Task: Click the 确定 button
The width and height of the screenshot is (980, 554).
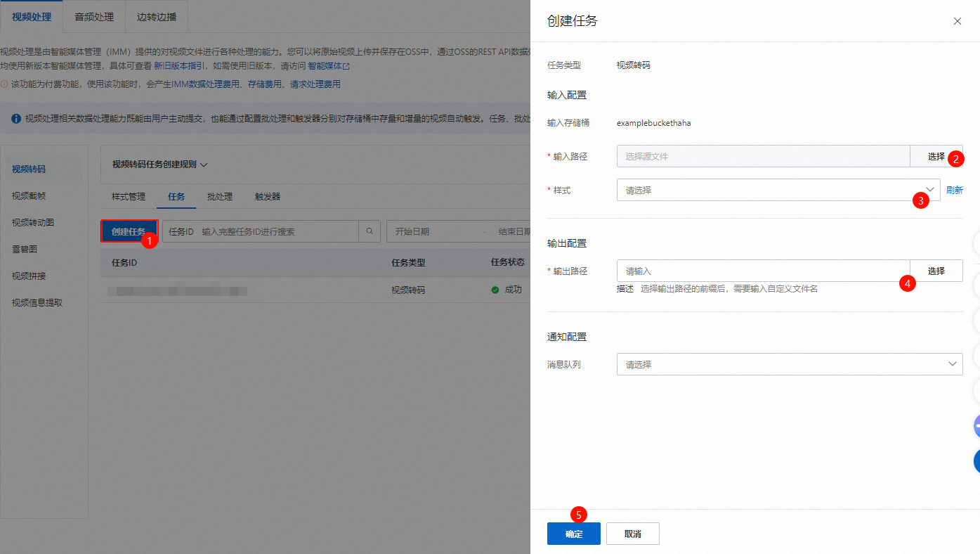Action: [574, 534]
